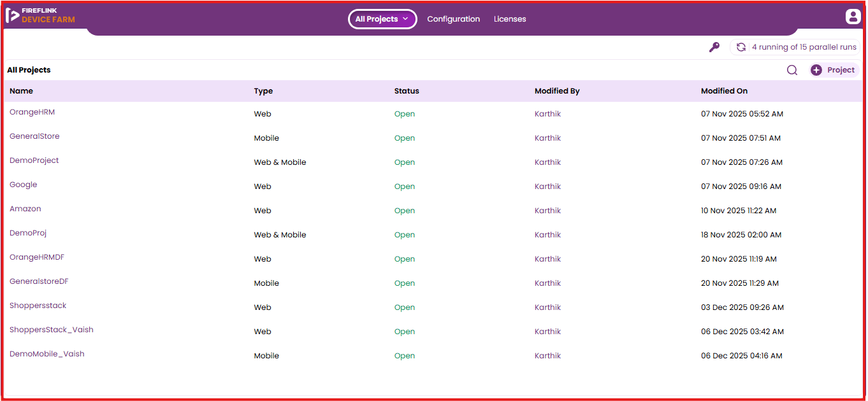
Task: Open the user profile avatar icon
Action: point(853,17)
